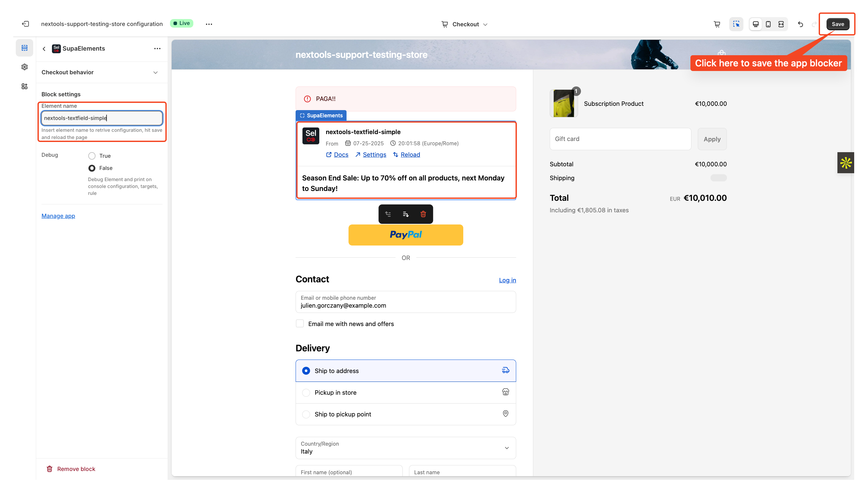868x493 pixels.
Task: Open the Settings gear sidebar icon
Action: [24, 67]
